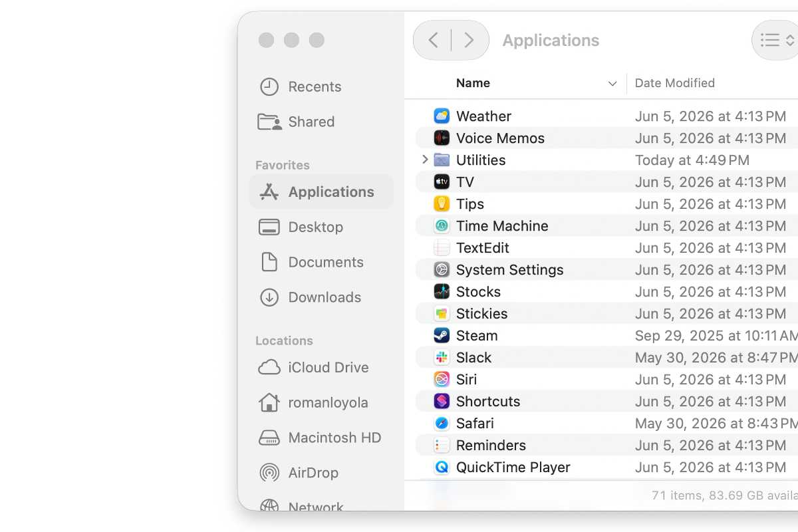
Task: Select the QuickTime Player file name
Action: pyautogui.click(x=513, y=467)
